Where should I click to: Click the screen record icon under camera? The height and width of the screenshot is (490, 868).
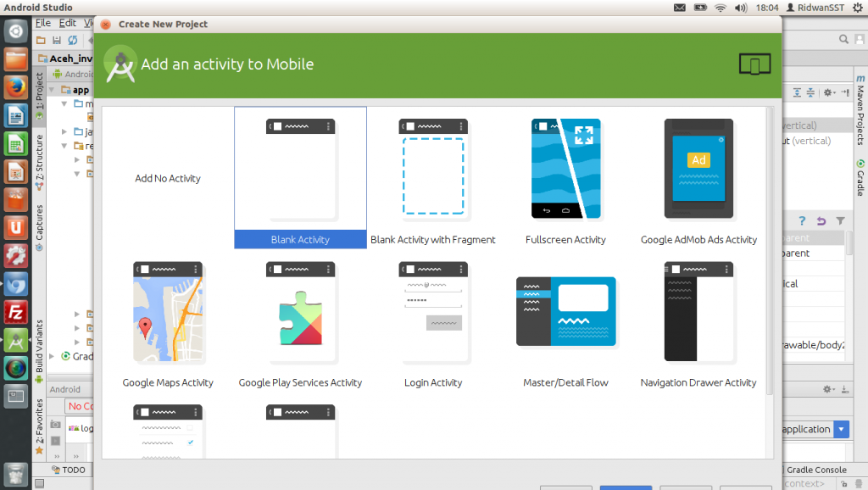click(55, 441)
